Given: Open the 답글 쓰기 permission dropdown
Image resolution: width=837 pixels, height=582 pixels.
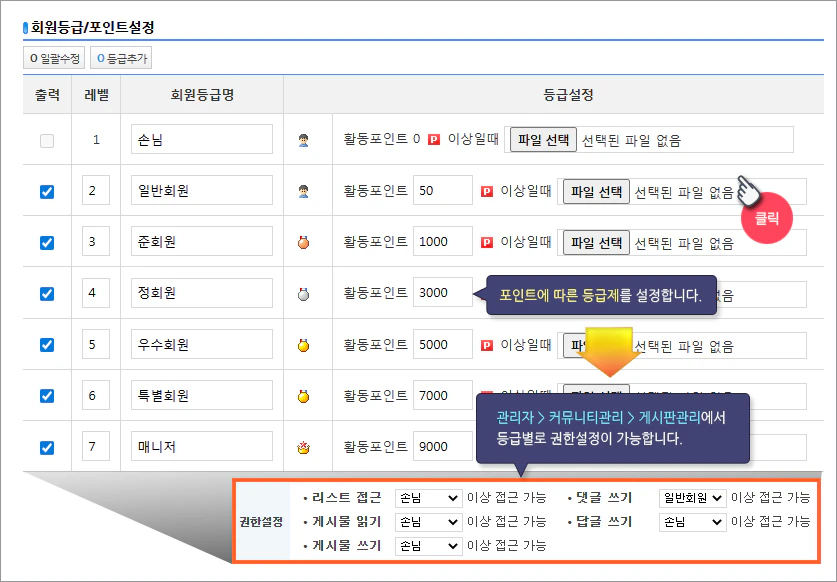Looking at the screenshot, I should pos(692,520).
